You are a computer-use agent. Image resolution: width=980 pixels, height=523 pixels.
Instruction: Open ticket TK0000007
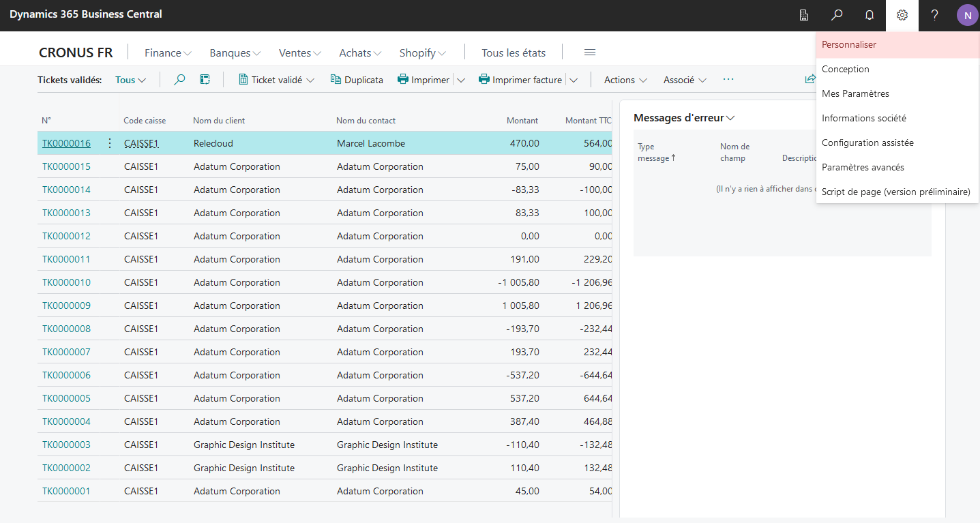(66, 352)
